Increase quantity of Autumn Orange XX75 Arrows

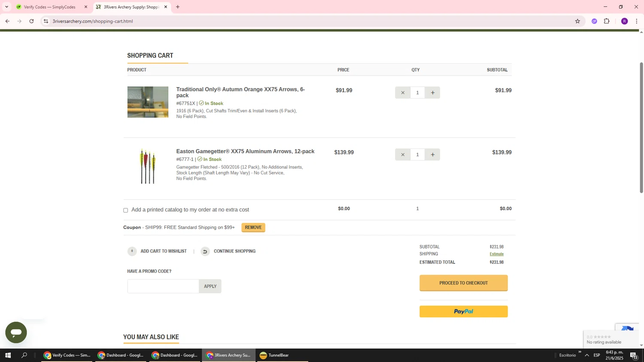click(x=432, y=93)
